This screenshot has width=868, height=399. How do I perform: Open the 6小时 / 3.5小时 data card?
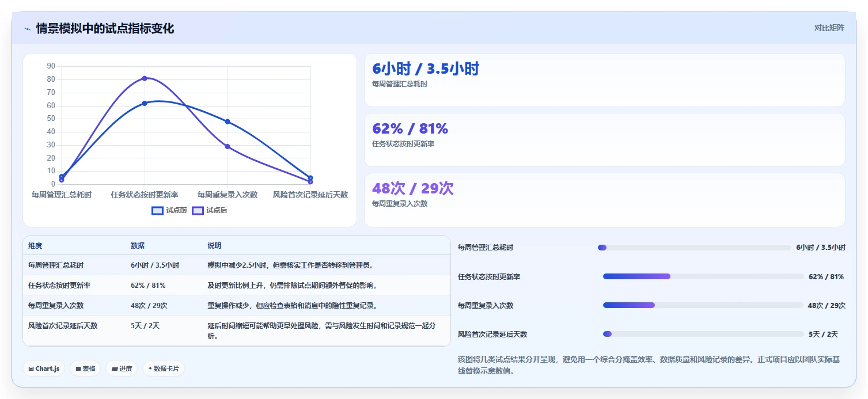pos(605,80)
